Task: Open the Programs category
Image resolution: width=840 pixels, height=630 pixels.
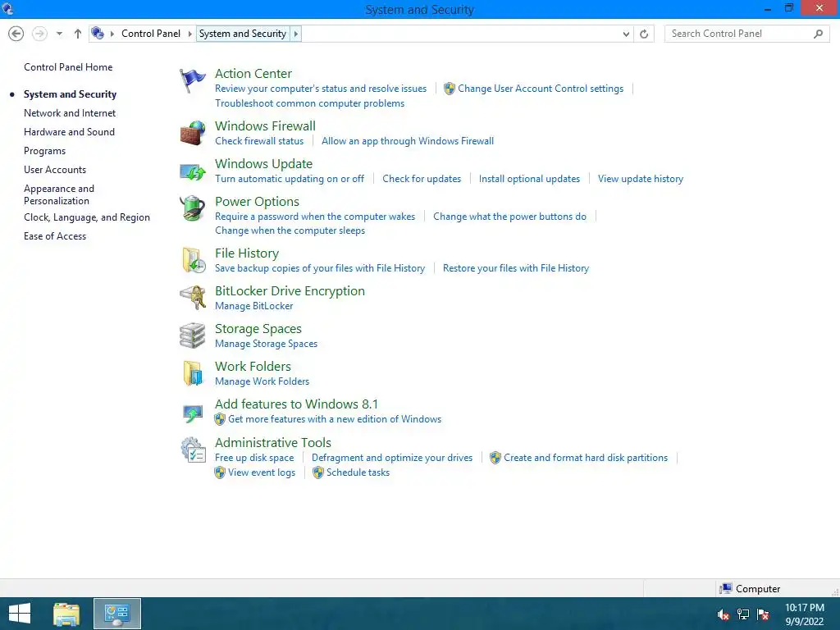Action: point(44,151)
